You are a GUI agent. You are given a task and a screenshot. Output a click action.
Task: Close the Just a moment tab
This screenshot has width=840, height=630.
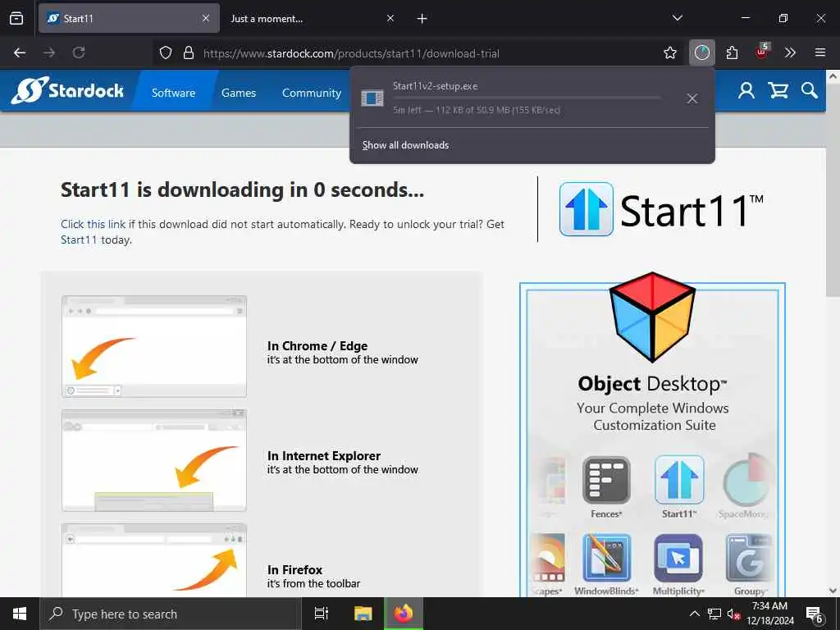coord(390,18)
